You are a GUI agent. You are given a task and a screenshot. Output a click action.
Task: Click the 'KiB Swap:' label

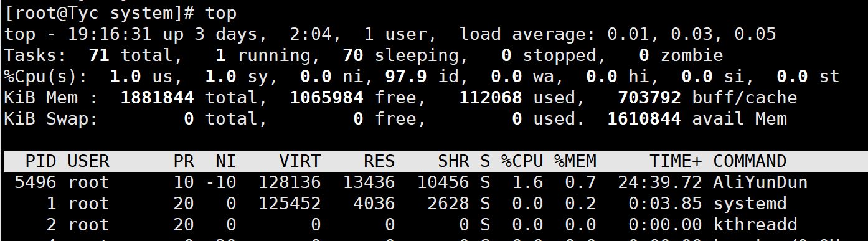pos(52,119)
